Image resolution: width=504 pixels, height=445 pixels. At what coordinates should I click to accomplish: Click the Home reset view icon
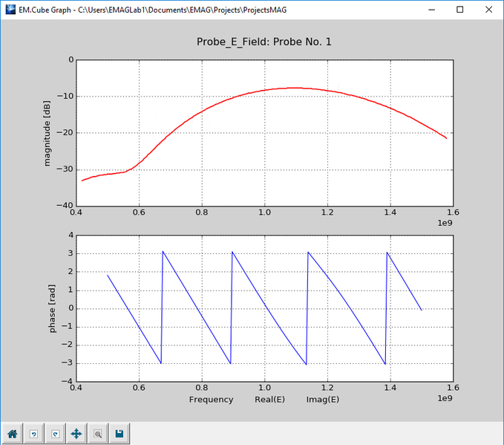click(x=12, y=433)
